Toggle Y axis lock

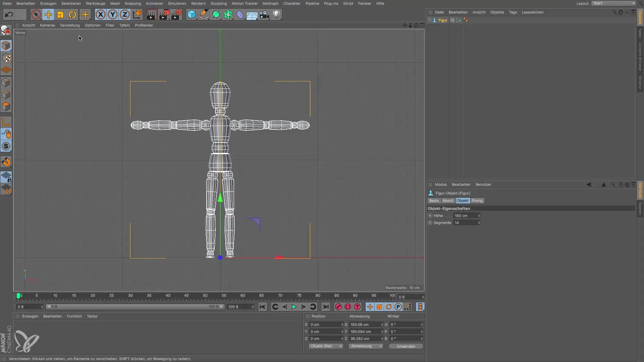point(113,15)
